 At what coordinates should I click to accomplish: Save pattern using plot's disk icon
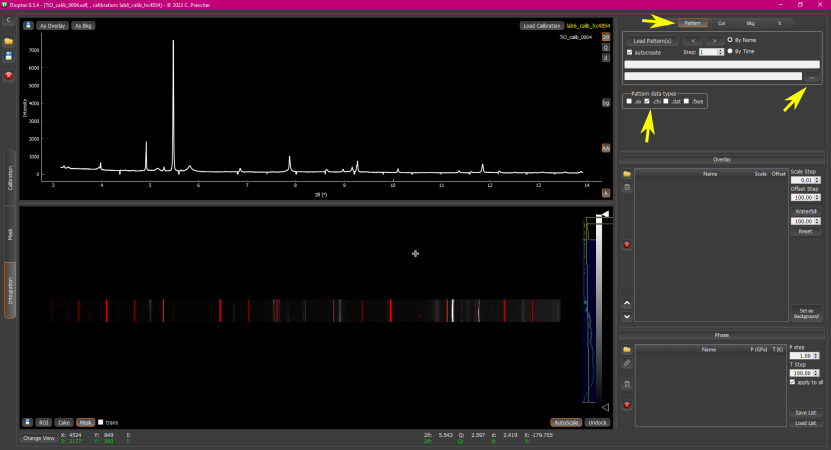coord(28,25)
